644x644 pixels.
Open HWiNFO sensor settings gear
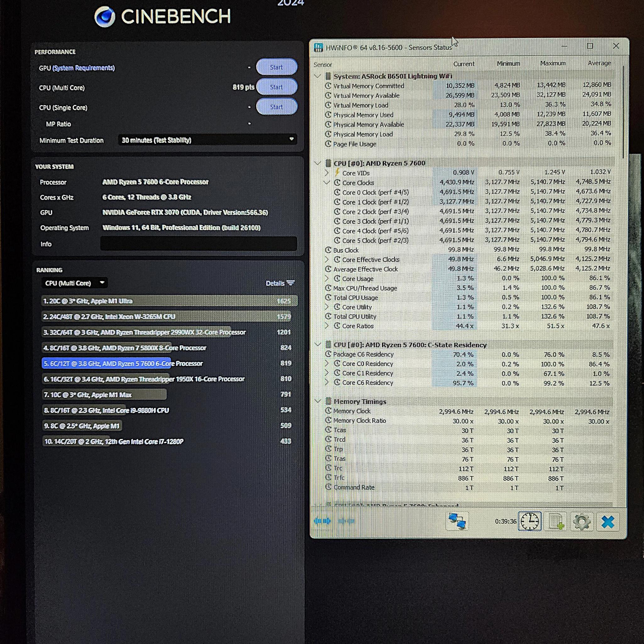[582, 521]
